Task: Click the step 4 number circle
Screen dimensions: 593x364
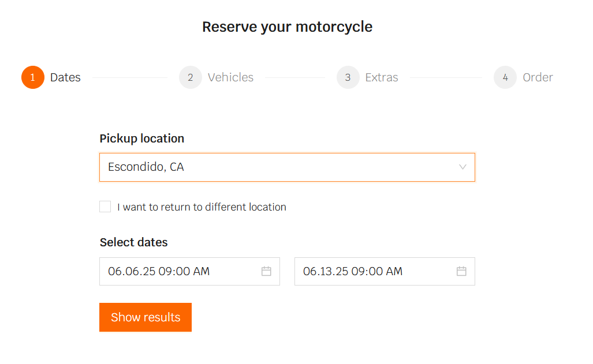Action: coord(505,77)
